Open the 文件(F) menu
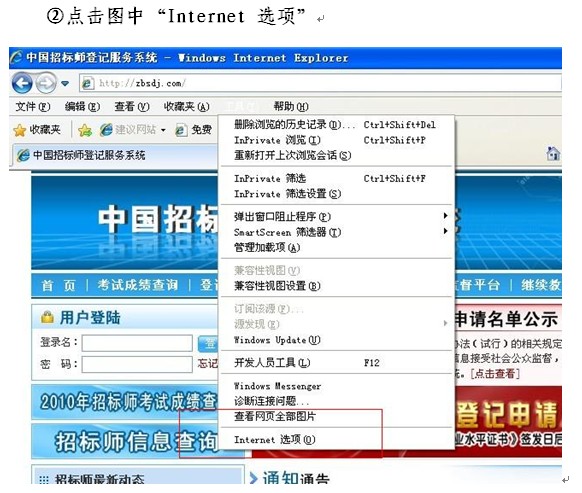Screen dimensions: 582x493 [33, 107]
